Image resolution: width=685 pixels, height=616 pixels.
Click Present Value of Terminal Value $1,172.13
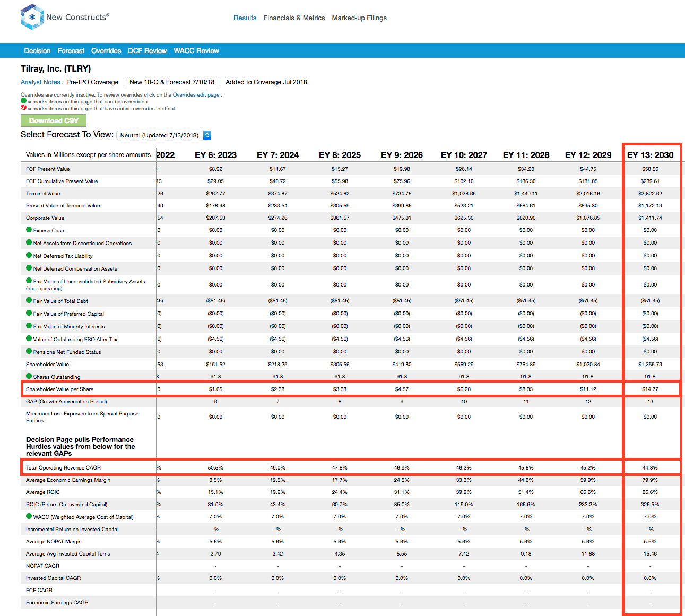click(650, 205)
